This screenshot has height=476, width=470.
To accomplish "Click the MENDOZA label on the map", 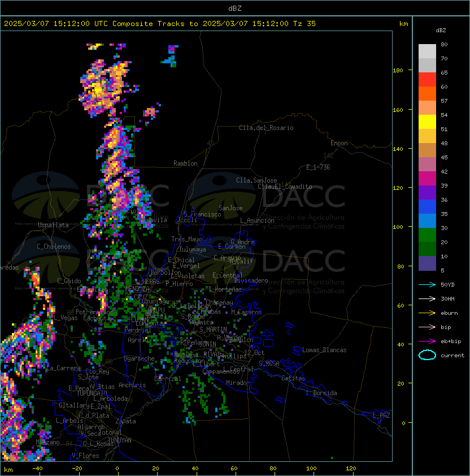I will (137, 288).
